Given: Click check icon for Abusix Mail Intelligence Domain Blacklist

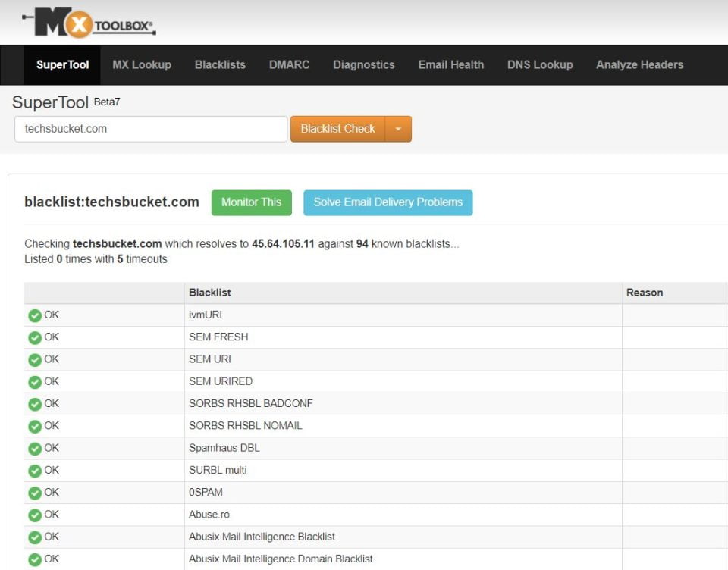Looking at the screenshot, I should coord(35,559).
